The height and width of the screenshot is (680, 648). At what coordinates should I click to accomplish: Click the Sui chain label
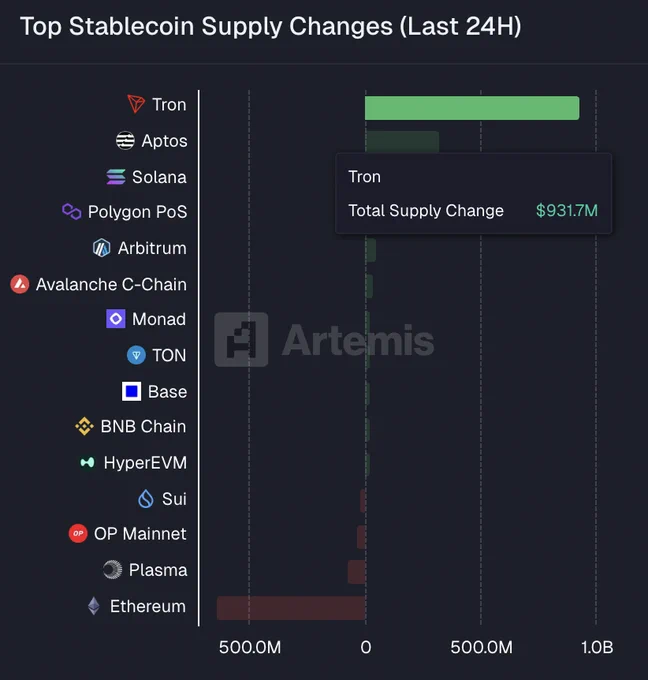[174, 499]
